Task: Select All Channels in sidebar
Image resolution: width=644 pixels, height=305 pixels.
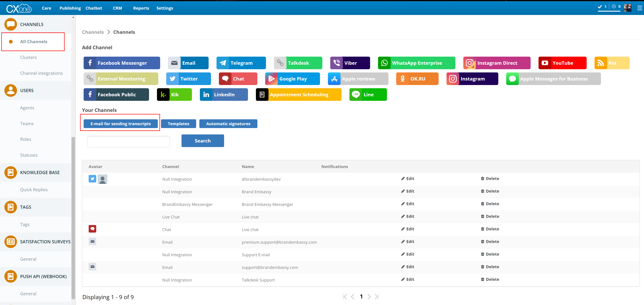Action: pyautogui.click(x=34, y=42)
